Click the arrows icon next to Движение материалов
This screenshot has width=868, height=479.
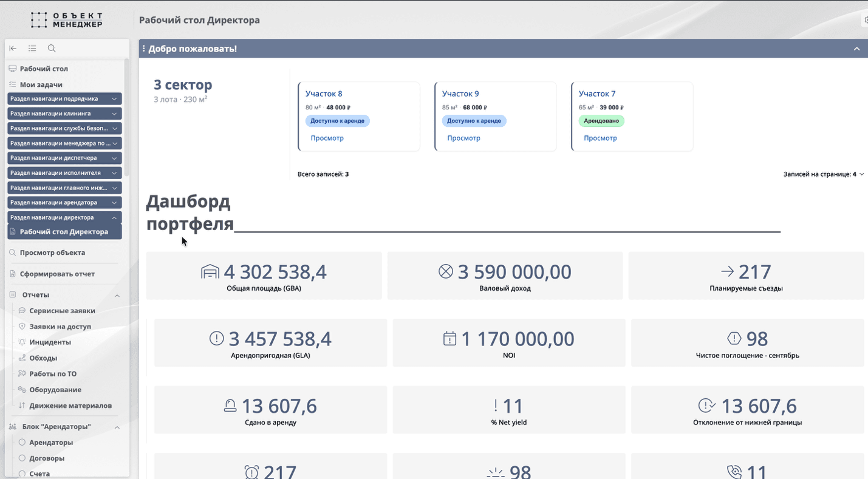(22, 406)
